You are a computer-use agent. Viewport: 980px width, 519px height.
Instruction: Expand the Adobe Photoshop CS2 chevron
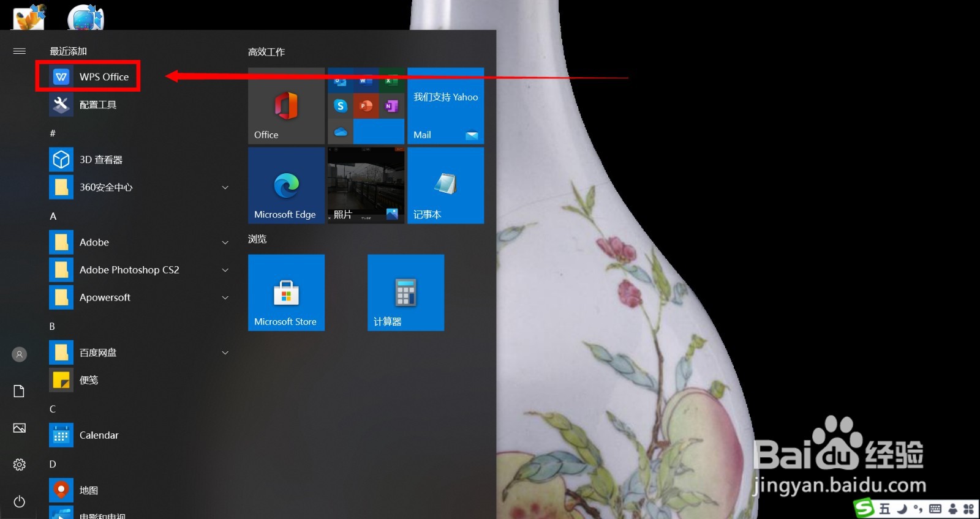coord(225,270)
